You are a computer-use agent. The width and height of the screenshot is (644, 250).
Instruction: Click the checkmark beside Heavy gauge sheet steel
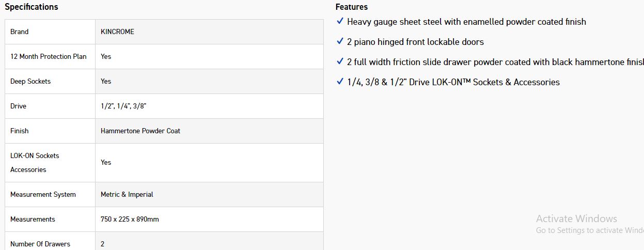[x=340, y=21]
